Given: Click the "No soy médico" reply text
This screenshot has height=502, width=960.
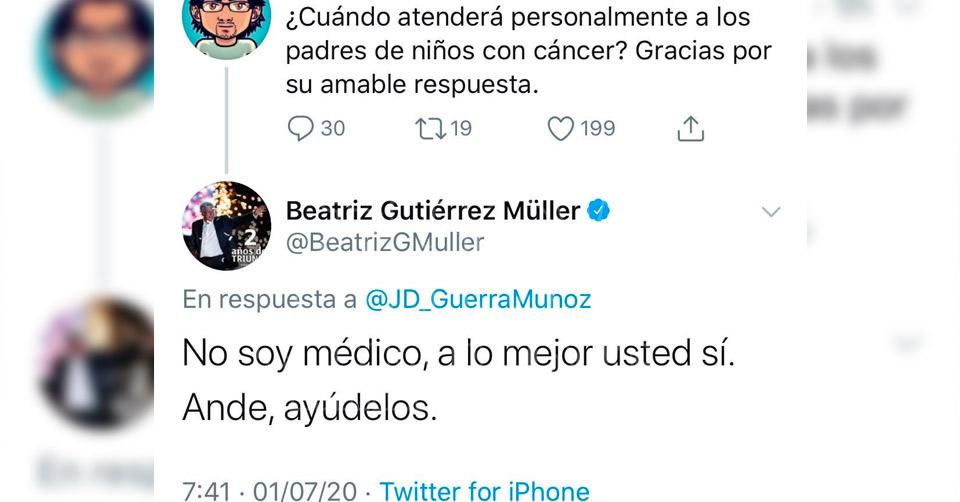Looking at the screenshot, I should point(458,354).
